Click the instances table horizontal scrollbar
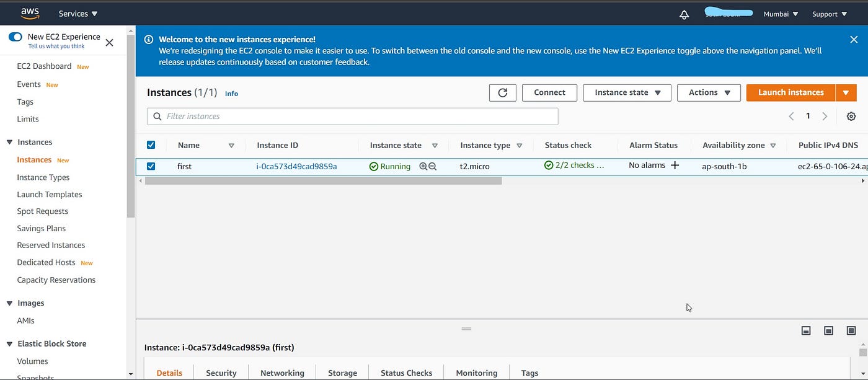 coord(323,181)
